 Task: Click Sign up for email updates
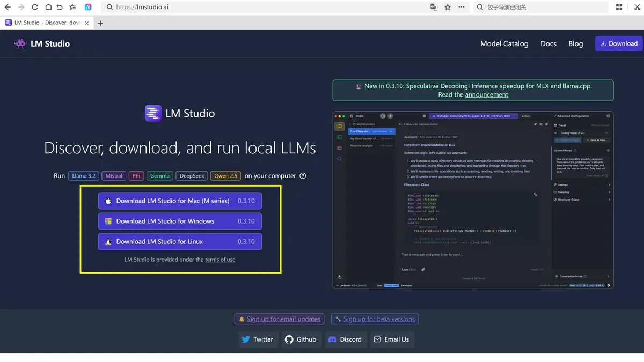click(x=279, y=319)
